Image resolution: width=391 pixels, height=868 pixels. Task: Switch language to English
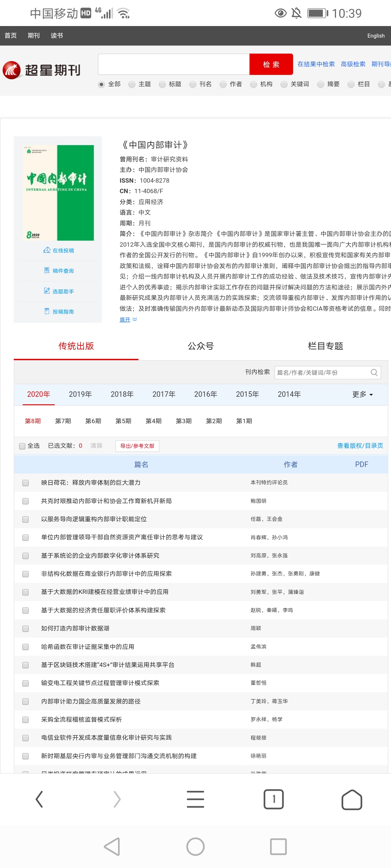tap(376, 36)
